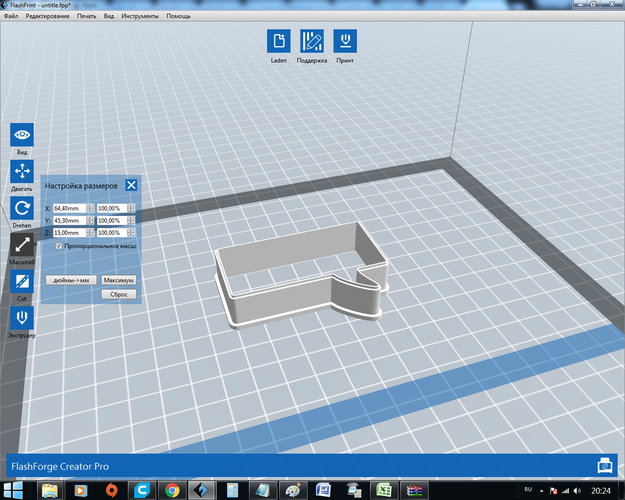Screen dimensions: 625x500
Task: Click the Максимум button
Action: coord(118,280)
